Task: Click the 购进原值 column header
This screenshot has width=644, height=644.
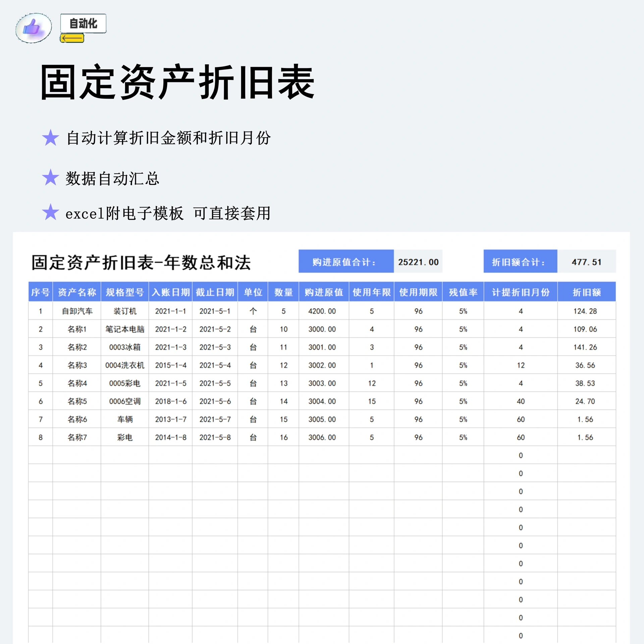Action: [x=324, y=292]
